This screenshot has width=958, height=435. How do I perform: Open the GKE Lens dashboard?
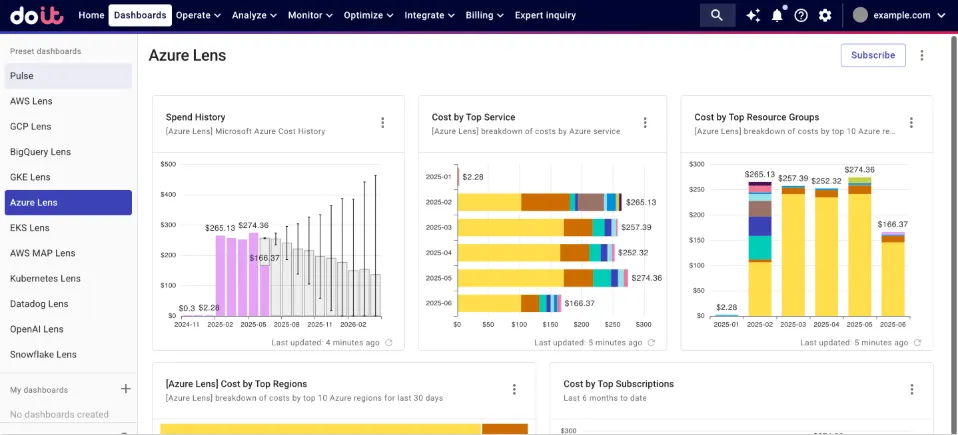tap(68, 177)
